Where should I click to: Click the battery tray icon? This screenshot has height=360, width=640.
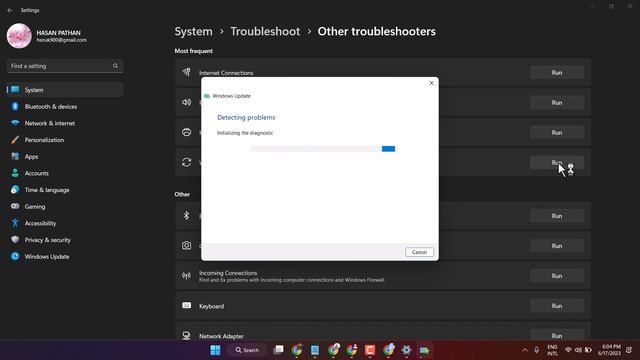588,350
